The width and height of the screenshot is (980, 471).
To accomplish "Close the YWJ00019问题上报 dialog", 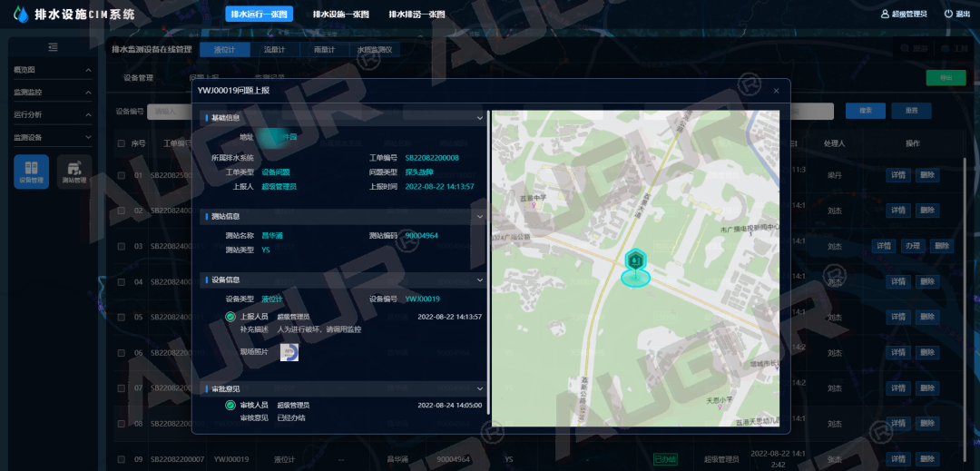I will coord(776,91).
